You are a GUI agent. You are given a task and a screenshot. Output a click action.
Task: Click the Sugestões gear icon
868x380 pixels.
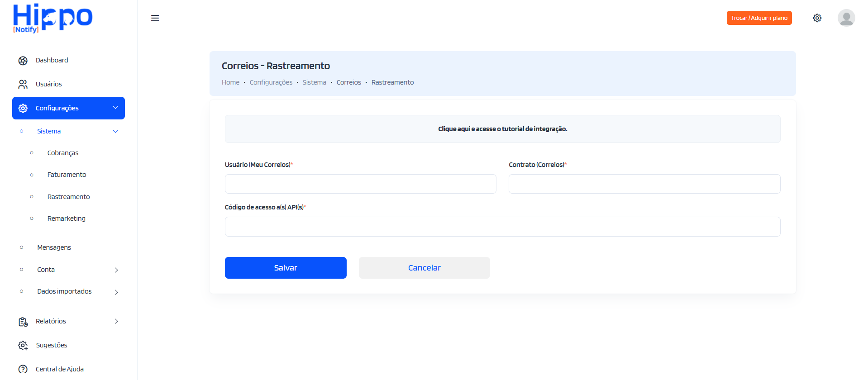(23, 346)
